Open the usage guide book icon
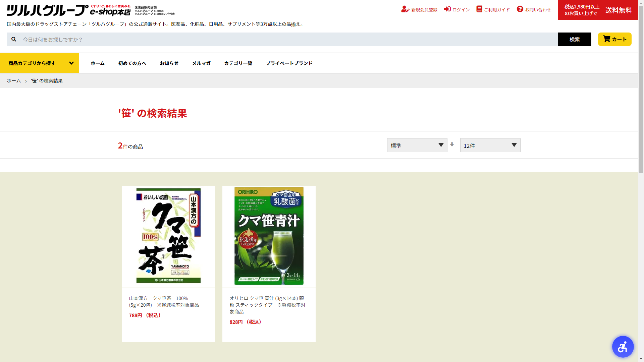The height and width of the screenshot is (362, 644). 479,9
